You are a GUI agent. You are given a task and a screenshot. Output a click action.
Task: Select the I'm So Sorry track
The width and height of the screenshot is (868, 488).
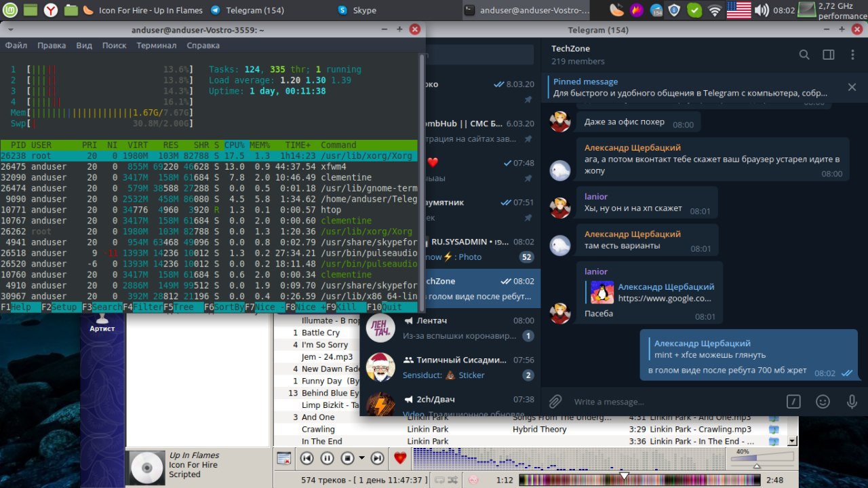325,345
